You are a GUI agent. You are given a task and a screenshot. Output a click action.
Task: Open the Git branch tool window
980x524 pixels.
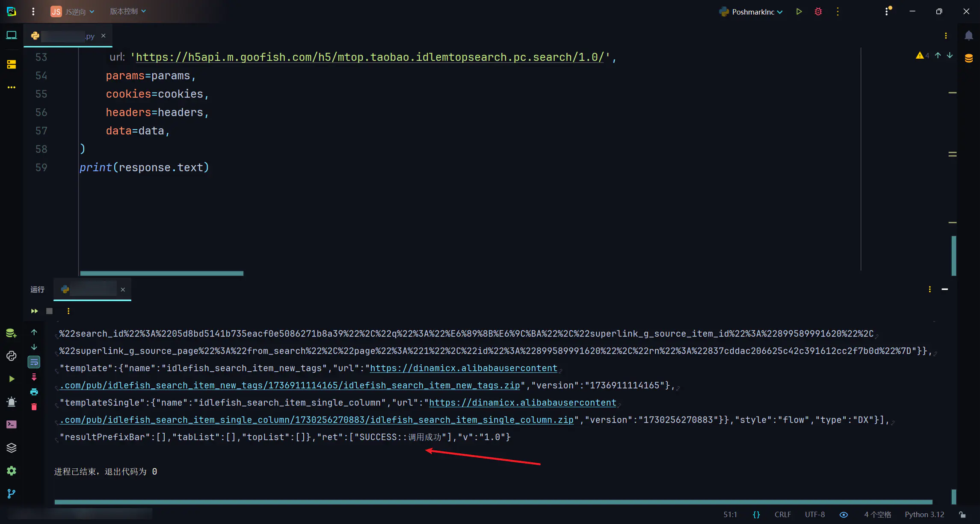[12, 494]
